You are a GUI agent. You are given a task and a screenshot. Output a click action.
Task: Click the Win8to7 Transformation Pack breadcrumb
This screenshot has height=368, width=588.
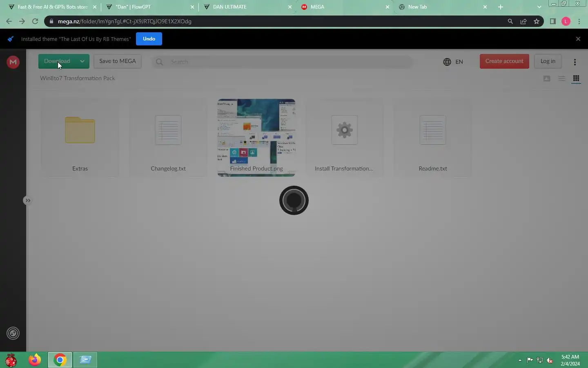(x=78, y=78)
